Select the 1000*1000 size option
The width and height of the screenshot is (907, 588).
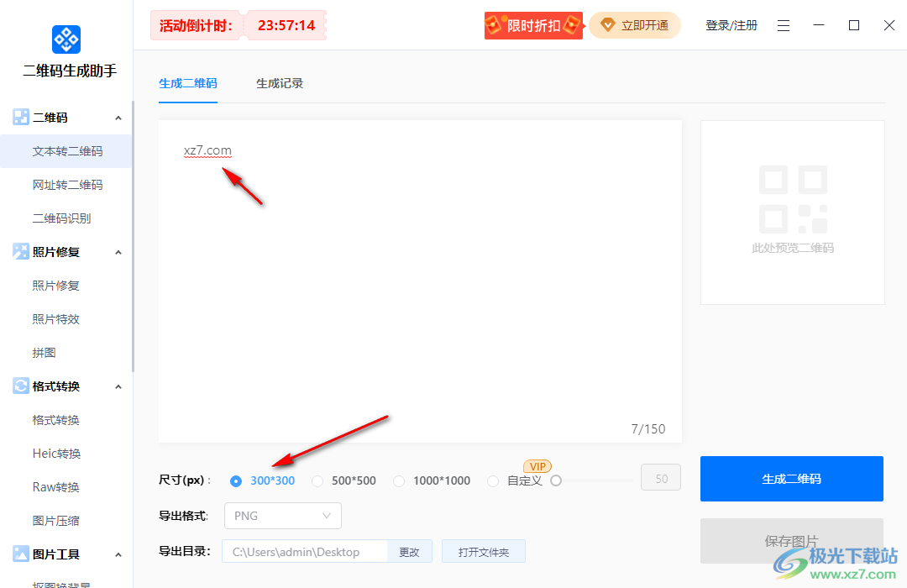point(399,480)
